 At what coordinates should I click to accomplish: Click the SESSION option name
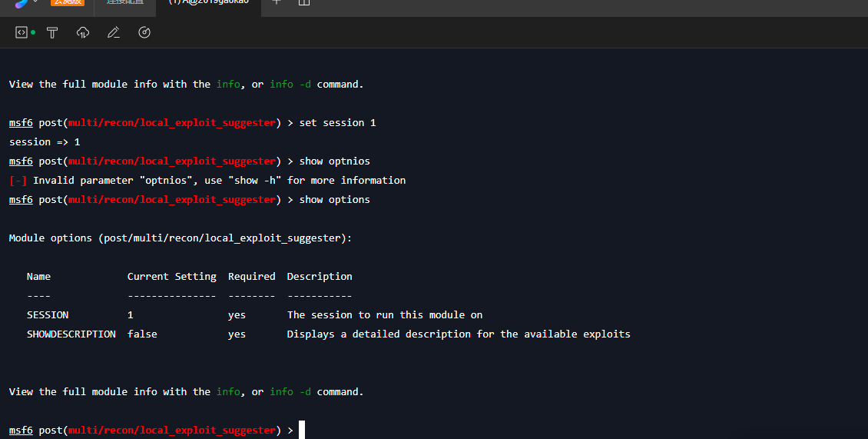[48, 315]
